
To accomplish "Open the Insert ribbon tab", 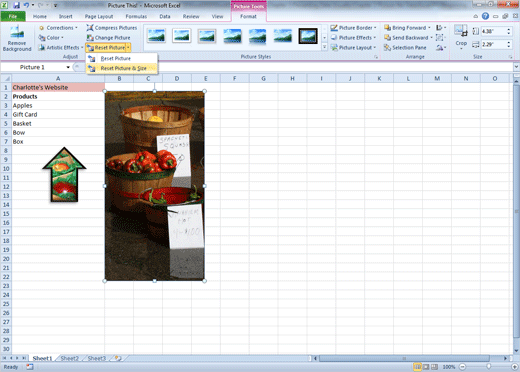I will coord(65,16).
